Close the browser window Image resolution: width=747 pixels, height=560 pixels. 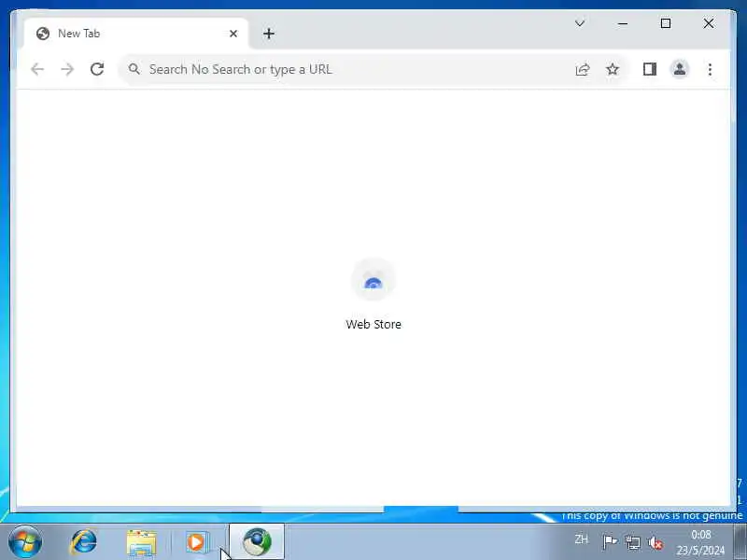[x=709, y=23]
